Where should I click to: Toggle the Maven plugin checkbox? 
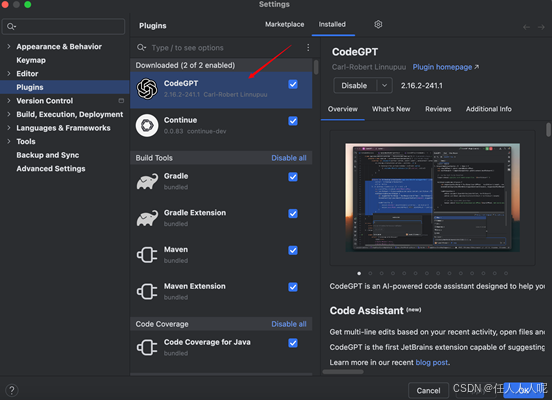[293, 250]
